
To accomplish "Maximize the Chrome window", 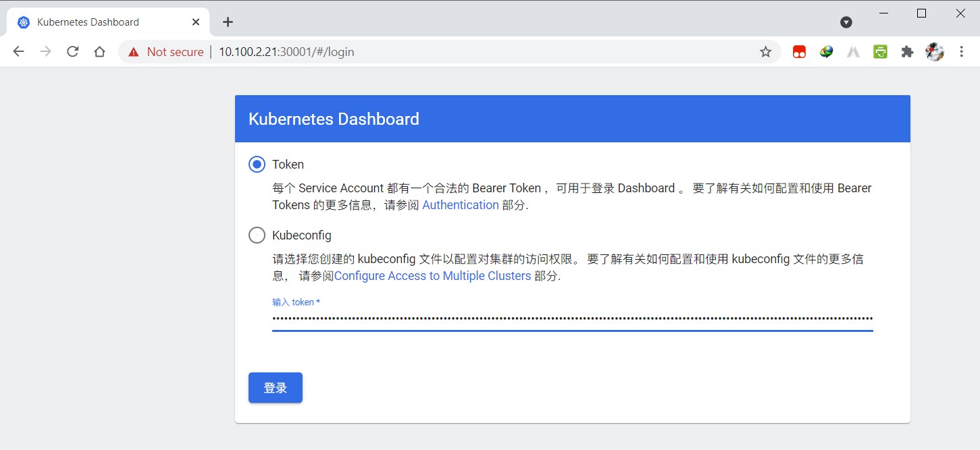I will pos(921,13).
